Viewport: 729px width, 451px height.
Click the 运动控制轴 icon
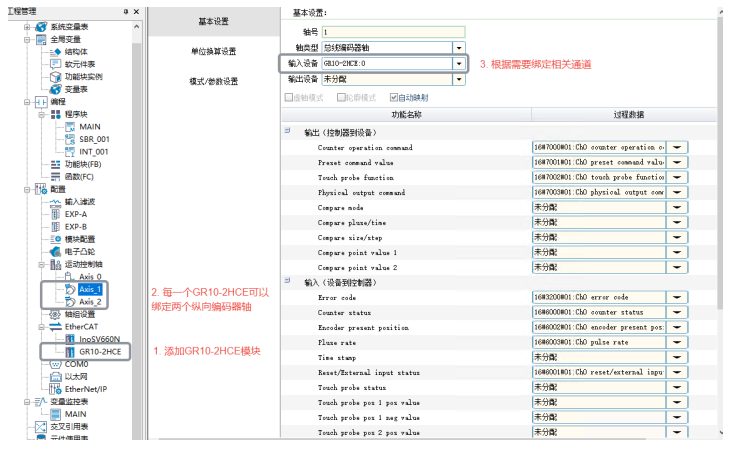pos(55,265)
